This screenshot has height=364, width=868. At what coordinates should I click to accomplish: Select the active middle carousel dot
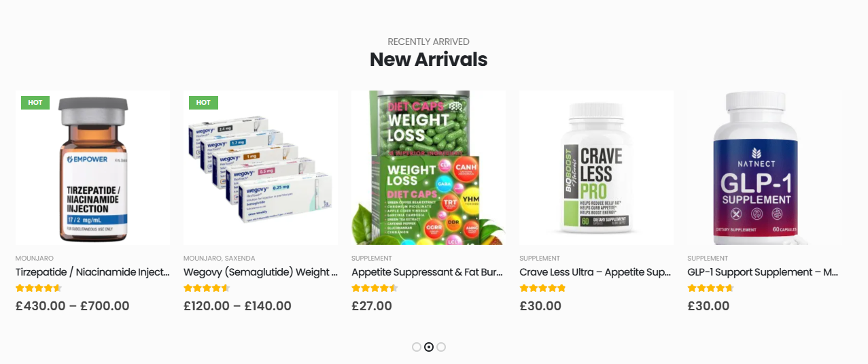(x=429, y=347)
